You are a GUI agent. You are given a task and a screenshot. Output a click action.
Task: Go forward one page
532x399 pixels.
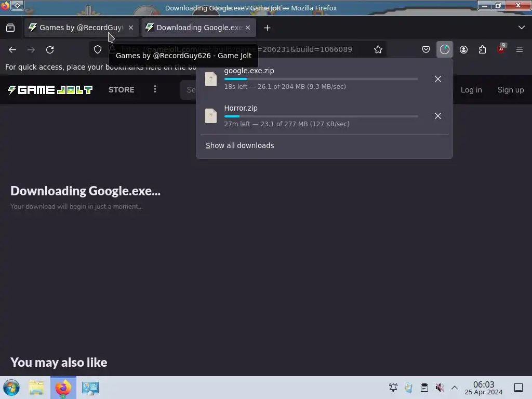pyautogui.click(x=31, y=49)
